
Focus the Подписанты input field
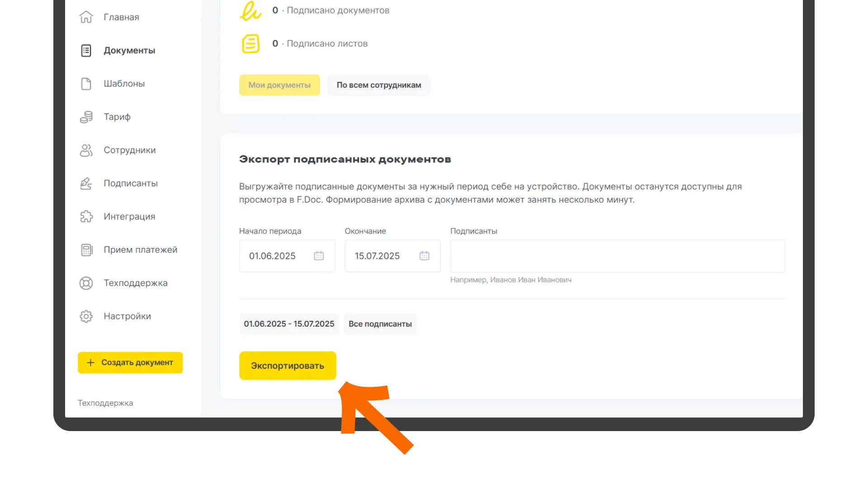[618, 256]
